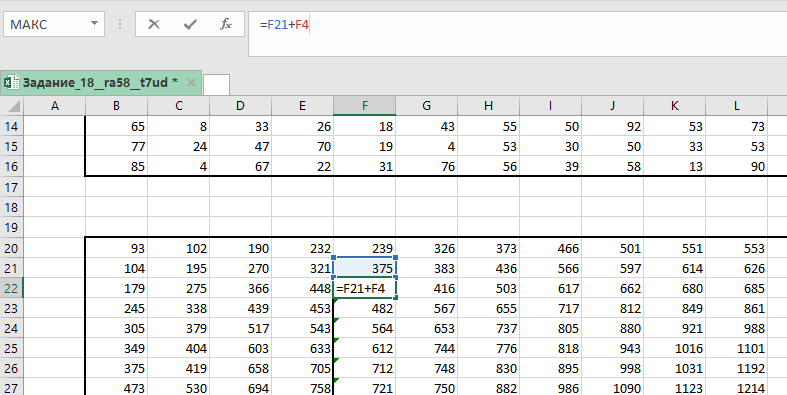
Task: Click cell E15 with value 70
Action: point(303,146)
